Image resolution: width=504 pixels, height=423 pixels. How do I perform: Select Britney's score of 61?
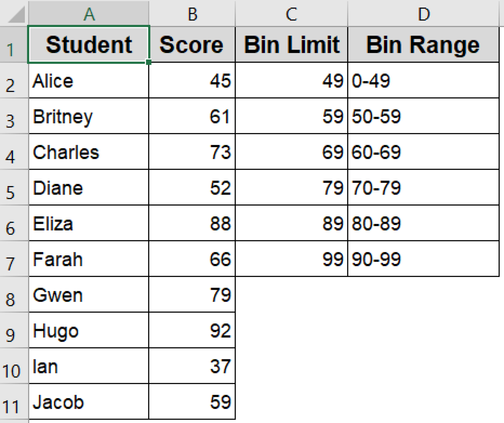click(x=192, y=116)
